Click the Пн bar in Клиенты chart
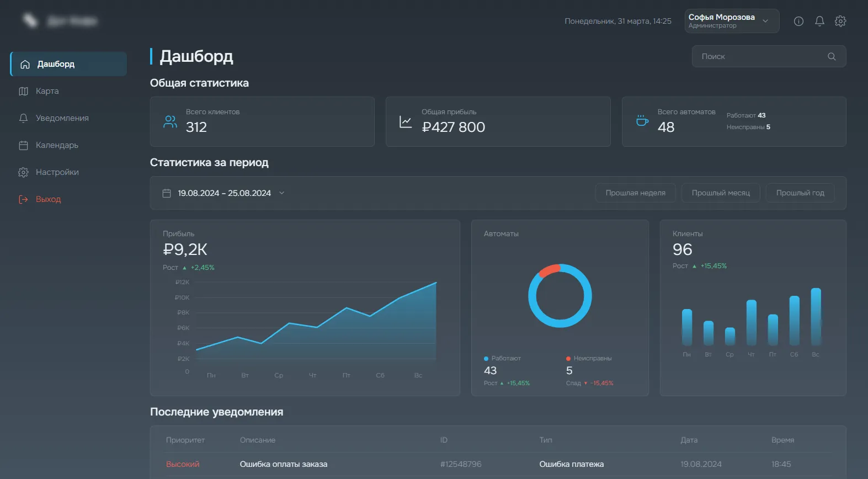 point(687,327)
